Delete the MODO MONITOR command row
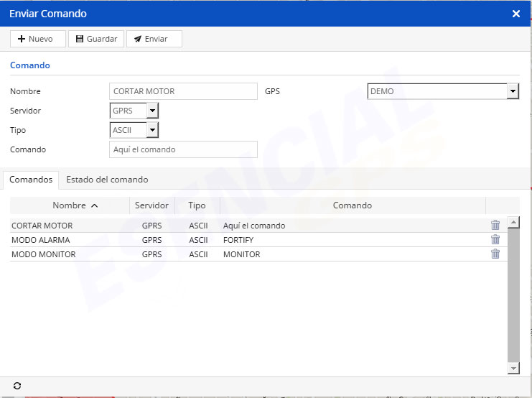This screenshot has width=532, height=398. point(495,254)
